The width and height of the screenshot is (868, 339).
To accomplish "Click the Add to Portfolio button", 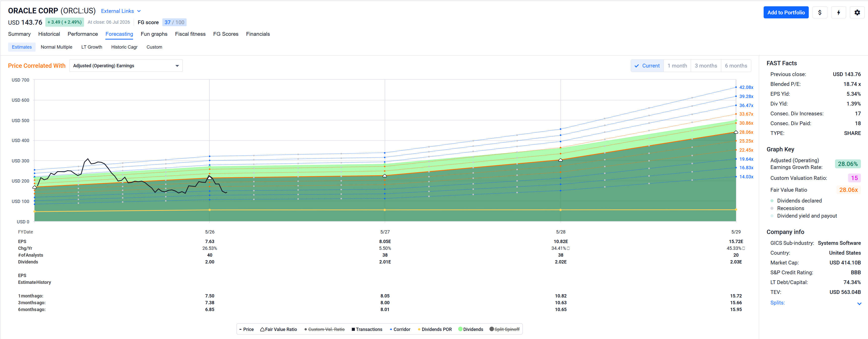I will coord(786,12).
